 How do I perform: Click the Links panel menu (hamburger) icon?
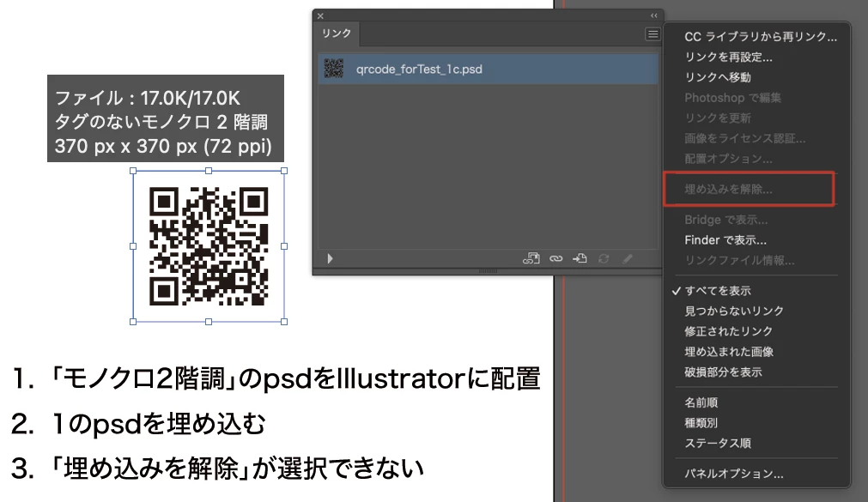[x=653, y=34]
